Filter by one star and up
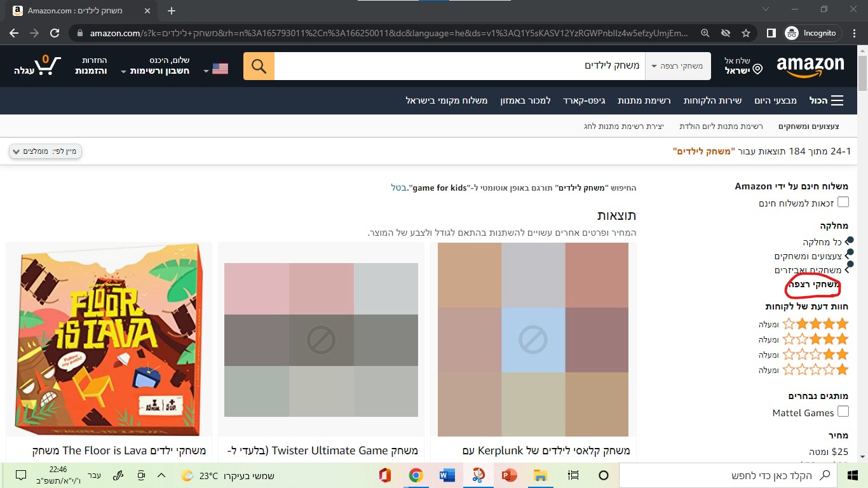This screenshot has width=868, height=488. point(803,370)
